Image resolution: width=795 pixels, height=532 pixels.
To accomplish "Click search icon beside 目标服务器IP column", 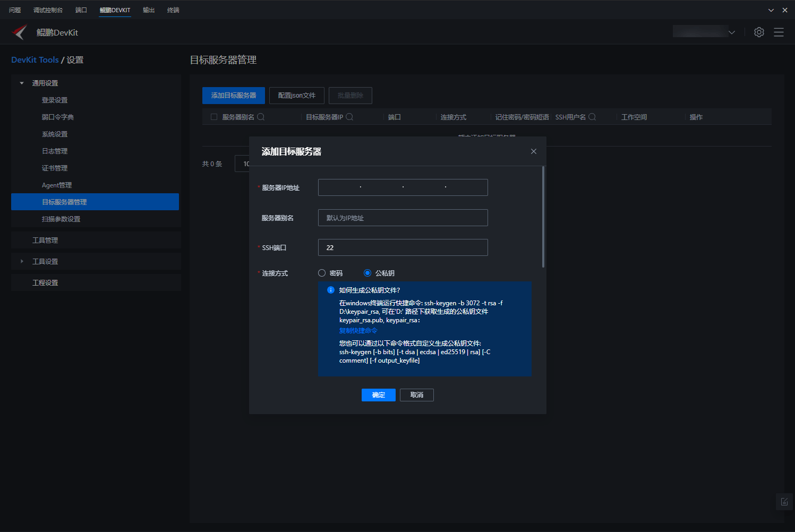I will [349, 117].
